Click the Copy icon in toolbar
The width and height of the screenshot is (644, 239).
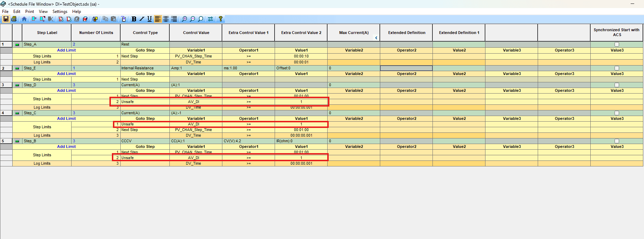[x=105, y=19]
